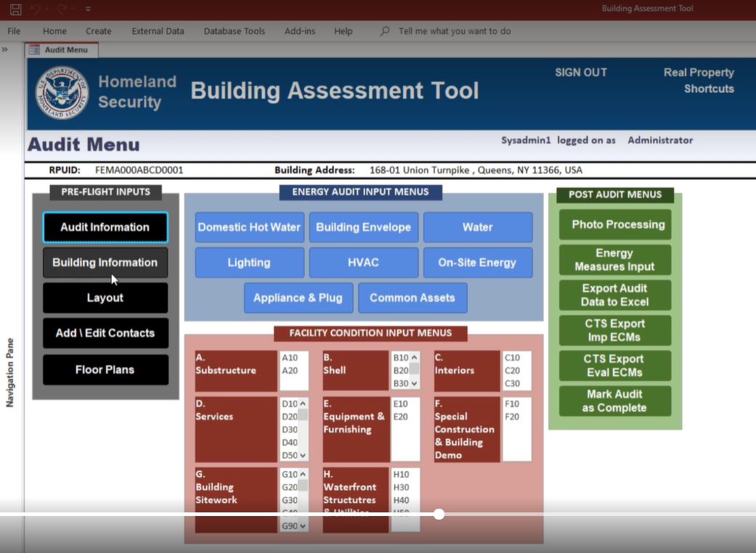The height and width of the screenshot is (553, 756).
Task: Click down arrow of Shell list scrollbar
Action: 414,384
